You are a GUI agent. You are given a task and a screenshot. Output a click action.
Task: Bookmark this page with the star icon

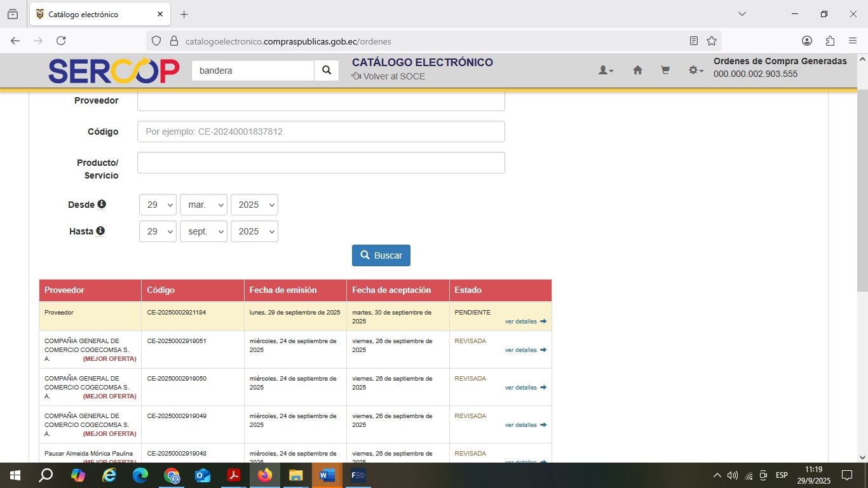712,41
